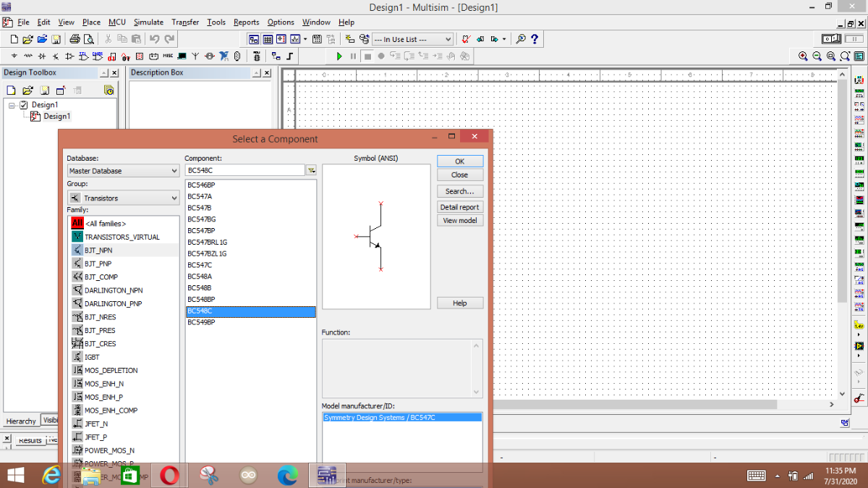This screenshot has height=488, width=868.
Task: Click the Grapher toolbar icon
Action: point(294,39)
